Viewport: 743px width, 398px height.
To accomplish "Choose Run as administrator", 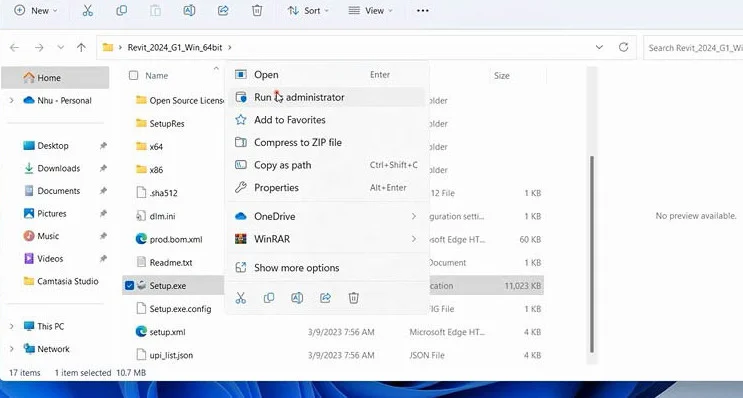I will [327, 97].
